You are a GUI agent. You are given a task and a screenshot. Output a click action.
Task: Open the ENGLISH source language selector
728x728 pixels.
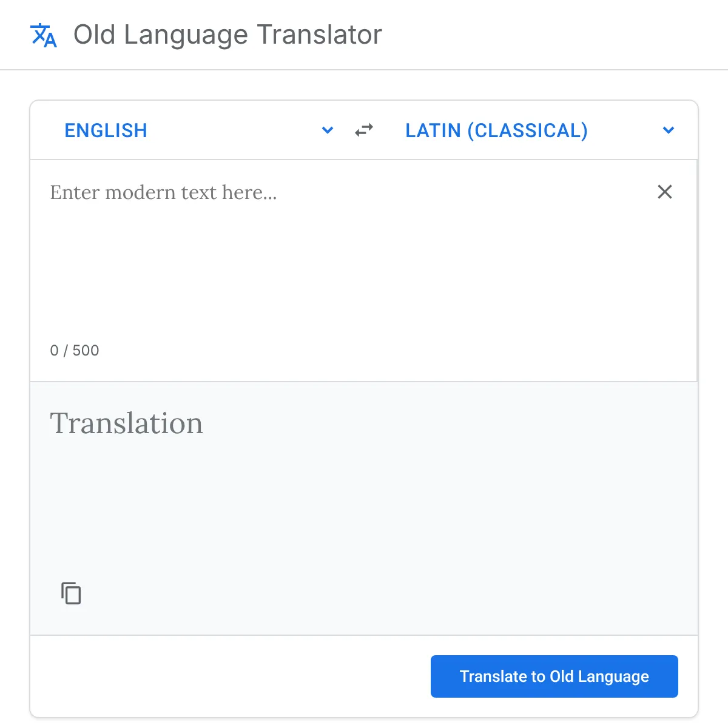pos(106,130)
